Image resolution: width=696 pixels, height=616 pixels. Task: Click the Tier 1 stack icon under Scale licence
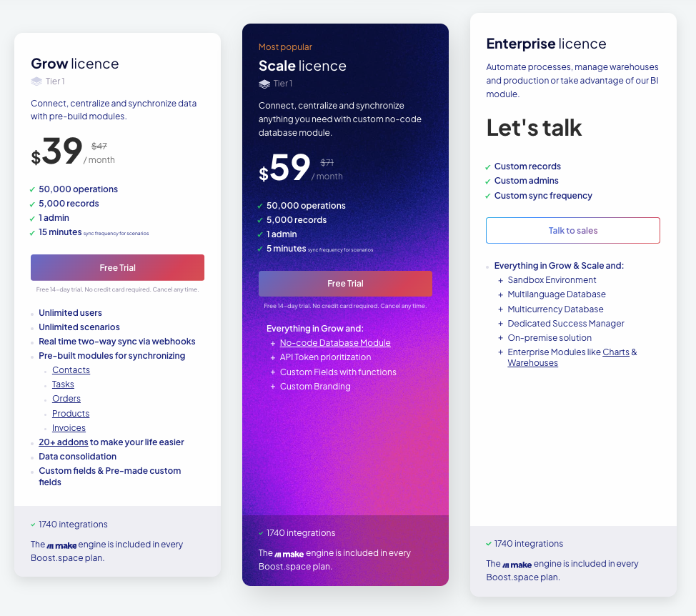click(264, 84)
